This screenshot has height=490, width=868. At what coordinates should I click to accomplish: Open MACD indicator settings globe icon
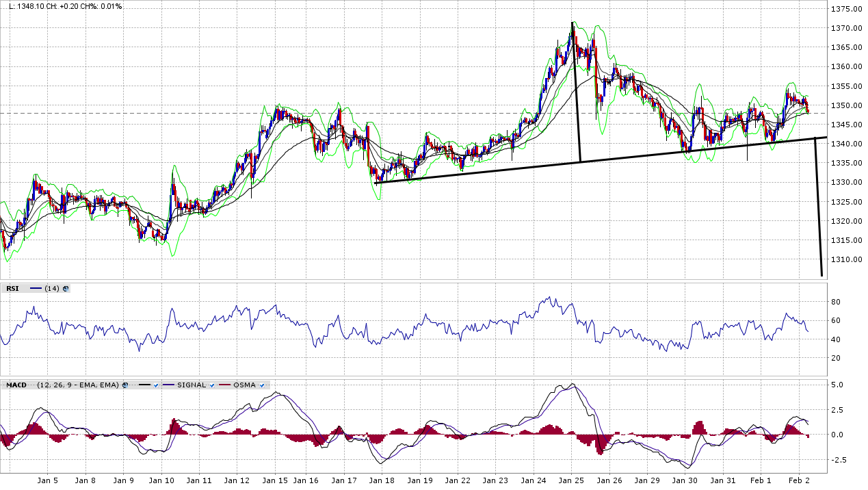125,385
